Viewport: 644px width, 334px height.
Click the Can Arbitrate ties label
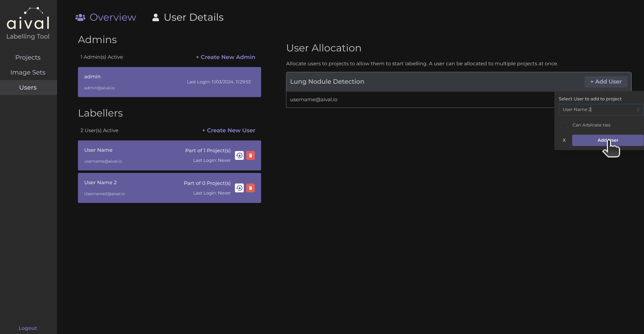click(591, 125)
